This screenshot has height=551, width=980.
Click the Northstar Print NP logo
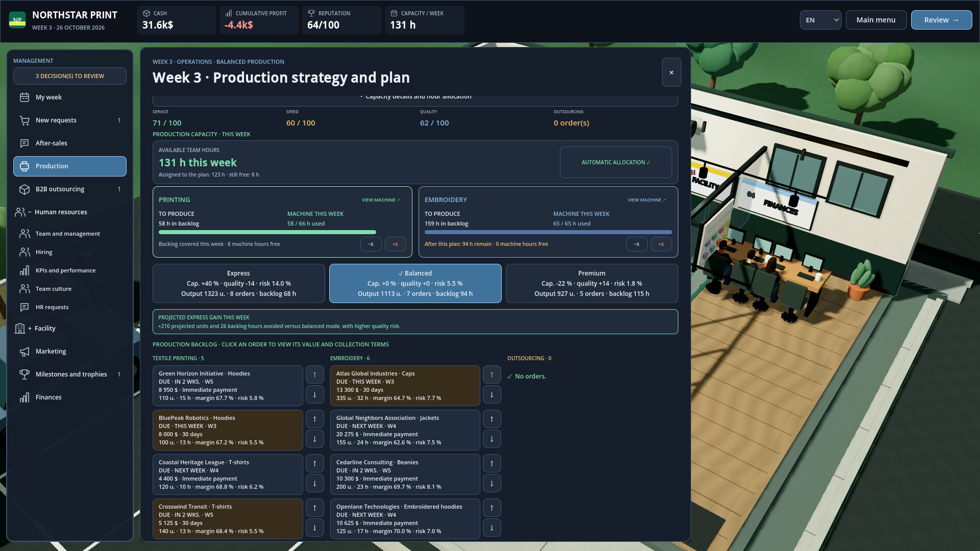(x=17, y=20)
